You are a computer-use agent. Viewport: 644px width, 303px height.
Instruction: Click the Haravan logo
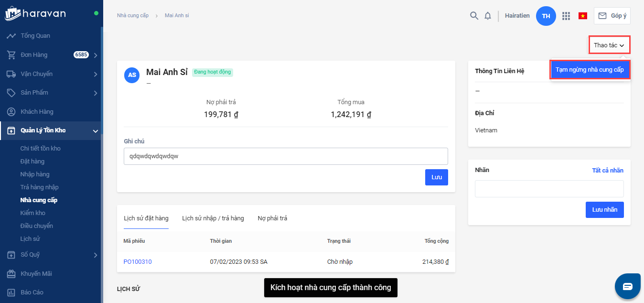coord(35,13)
